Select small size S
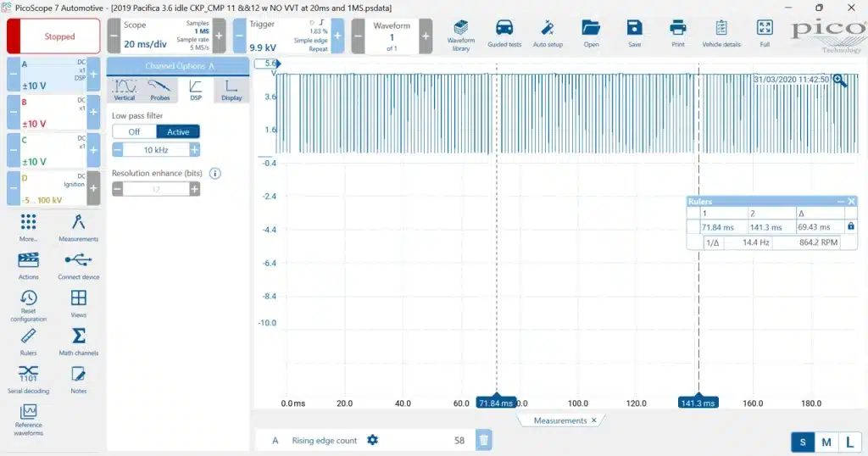 [803, 442]
